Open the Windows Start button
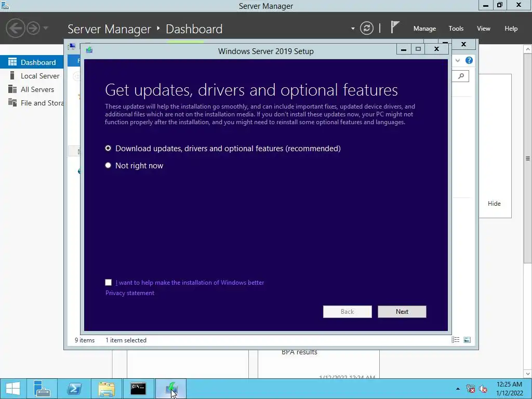532x399 pixels. [x=13, y=389]
